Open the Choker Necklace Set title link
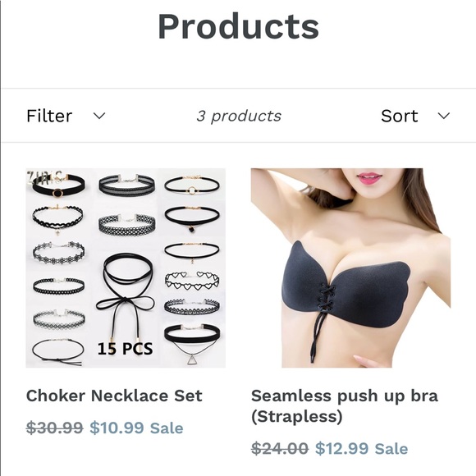Screen dimensions: 476x476 [114, 396]
